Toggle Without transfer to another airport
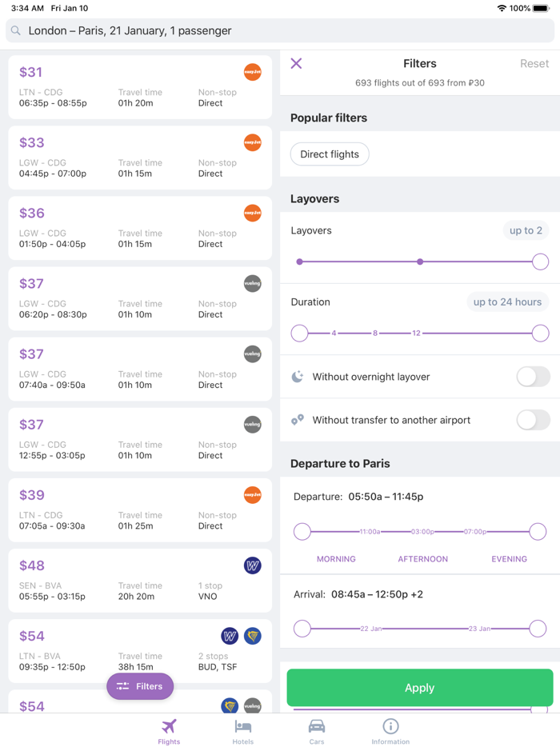 [x=533, y=420]
